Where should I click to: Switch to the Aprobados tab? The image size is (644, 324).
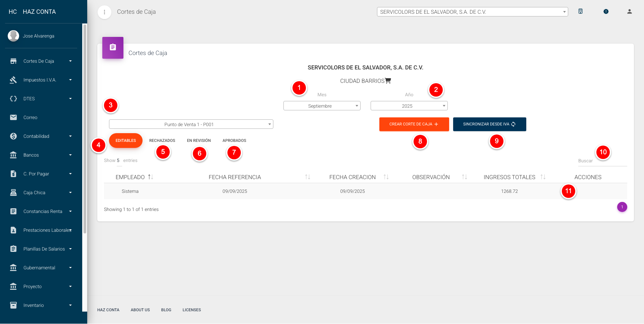pos(234,141)
